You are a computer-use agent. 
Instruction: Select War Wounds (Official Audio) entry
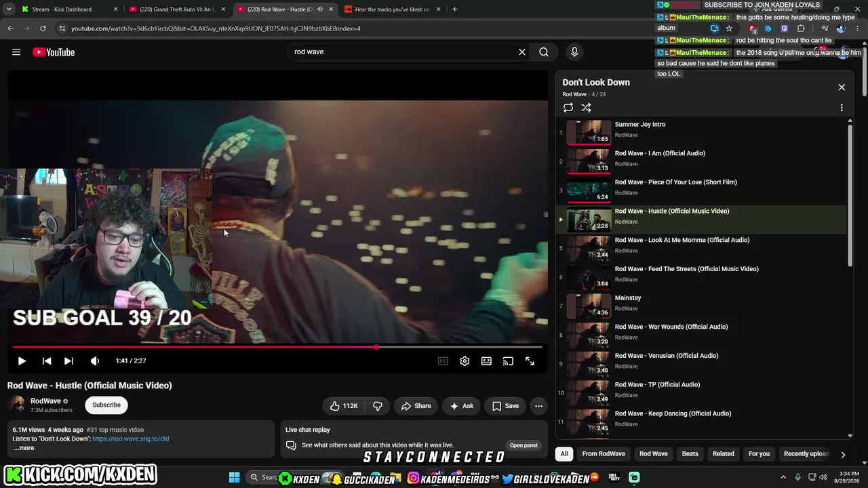pos(702,335)
